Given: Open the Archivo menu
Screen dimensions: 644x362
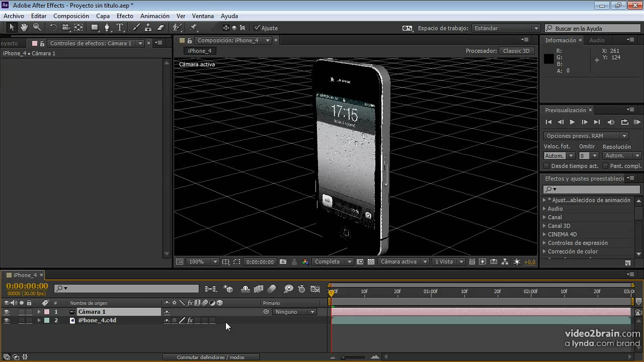Looking at the screenshot, I should click(14, 16).
